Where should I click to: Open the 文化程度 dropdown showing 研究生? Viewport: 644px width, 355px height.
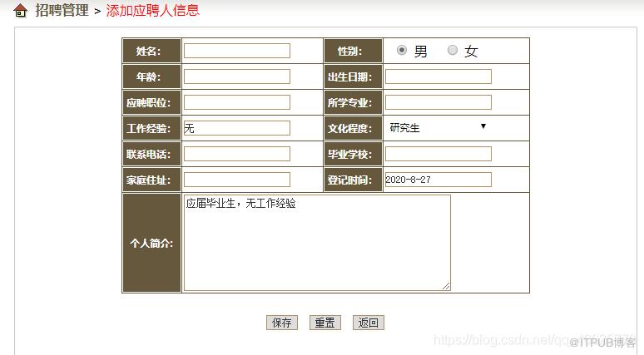click(x=438, y=127)
